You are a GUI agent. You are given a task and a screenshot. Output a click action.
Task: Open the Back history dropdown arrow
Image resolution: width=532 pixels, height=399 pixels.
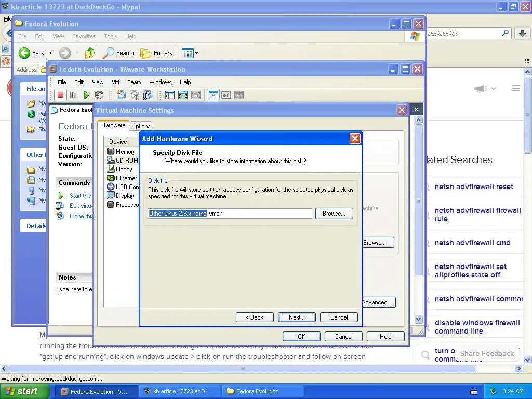(50, 53)
